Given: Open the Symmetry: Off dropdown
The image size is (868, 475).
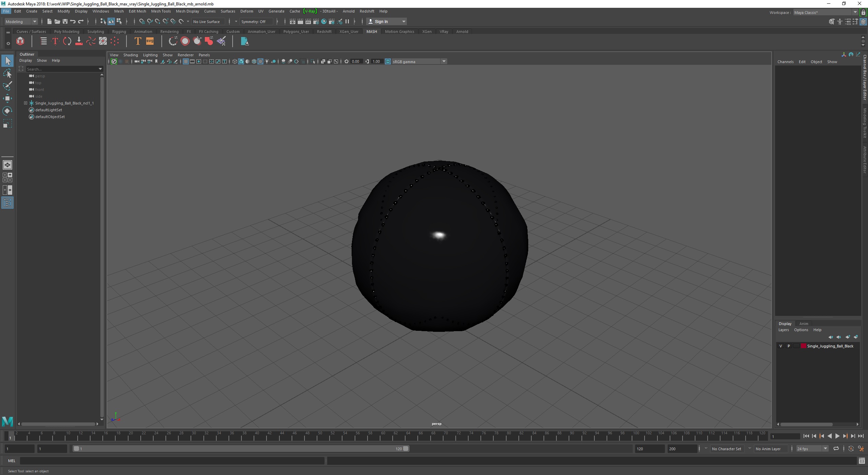Looking at the screenshot, I should (x=256, y=21).
